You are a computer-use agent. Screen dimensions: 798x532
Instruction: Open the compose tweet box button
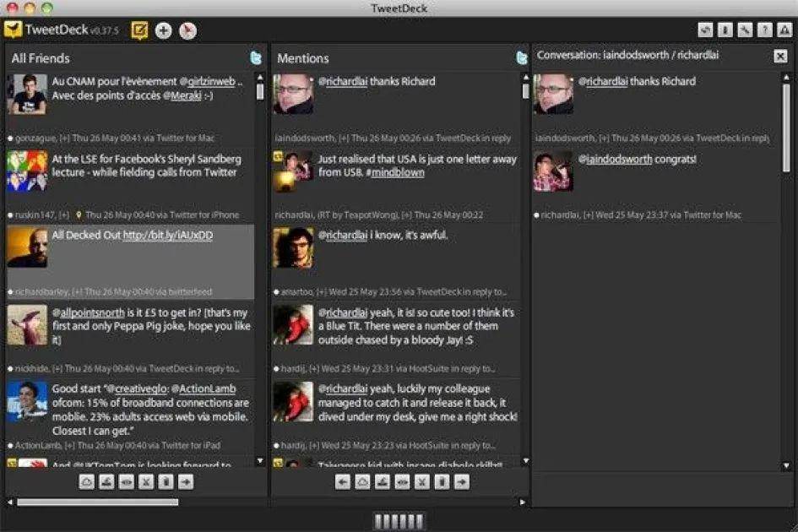point(139,30)
